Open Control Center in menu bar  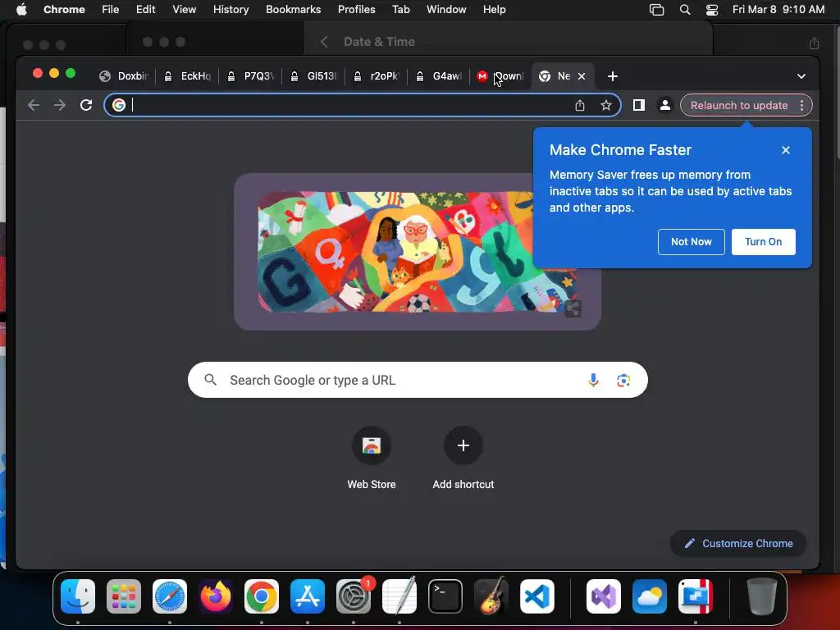coord(711,9)
